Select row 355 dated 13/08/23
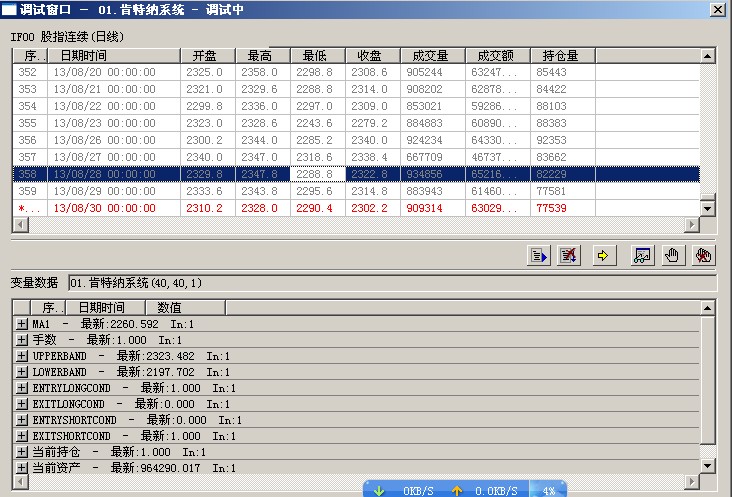The image size is (732, 497). click(356, 123)
